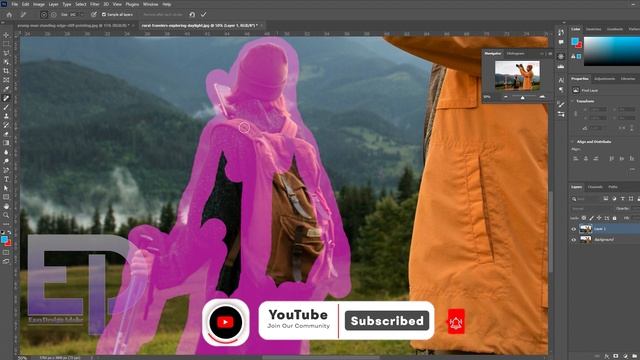Select the Zoom tool
The height and width of the screenshot is (360, 640).
(x=6, y=215)
